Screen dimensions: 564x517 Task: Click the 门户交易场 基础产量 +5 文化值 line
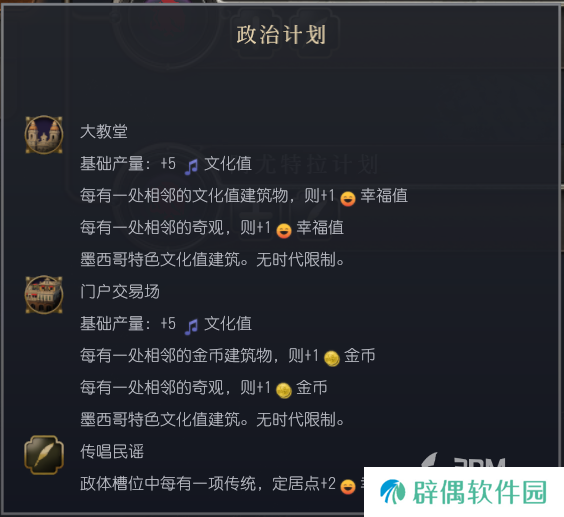point(166,324)
